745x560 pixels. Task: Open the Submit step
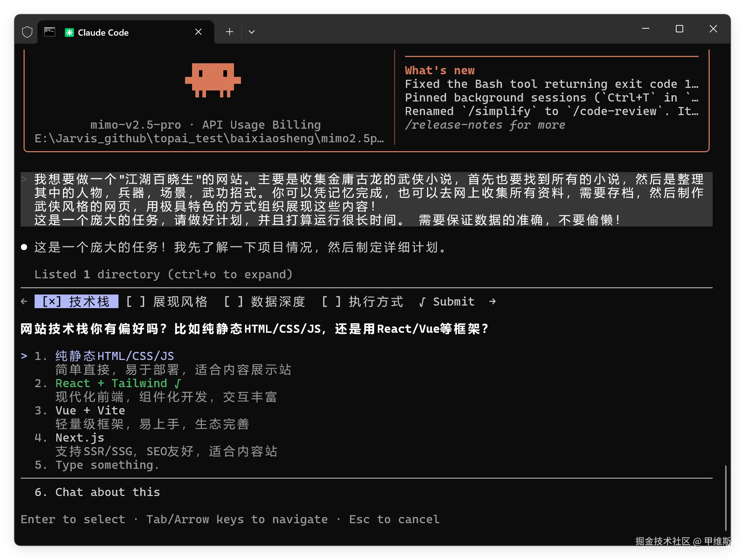tap(447, 302)
